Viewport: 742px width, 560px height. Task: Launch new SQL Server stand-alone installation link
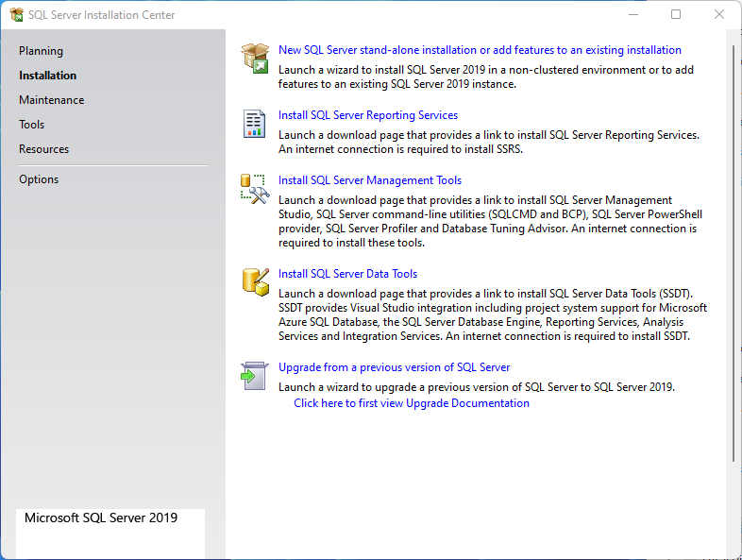pos(480,50)
